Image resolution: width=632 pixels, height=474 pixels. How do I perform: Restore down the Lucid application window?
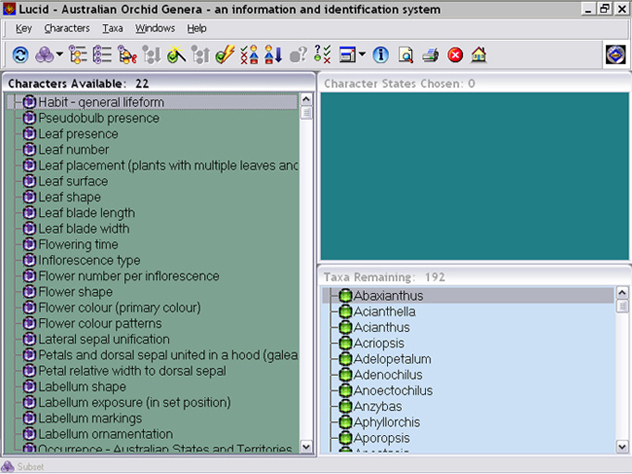[605, 8]
